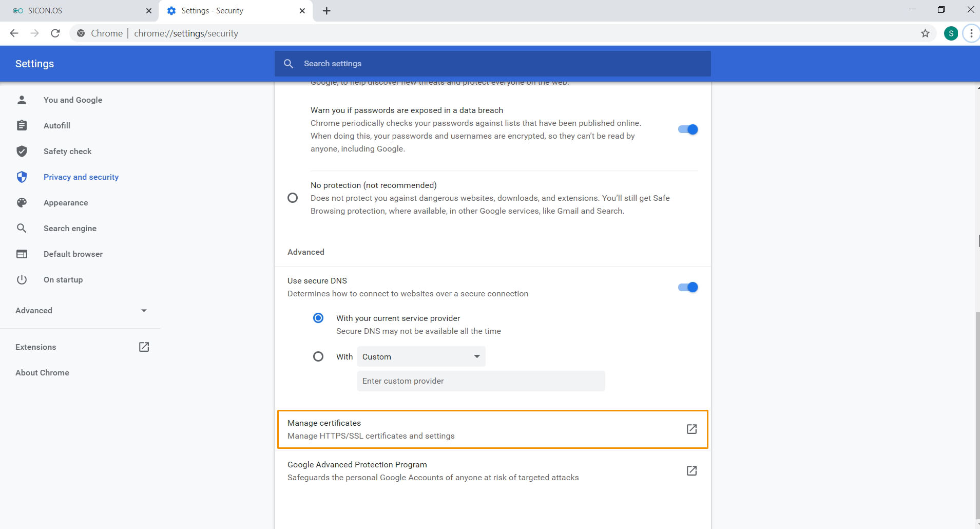
Task: Open Manage certificates external link icon
Action: click(691, 429)
